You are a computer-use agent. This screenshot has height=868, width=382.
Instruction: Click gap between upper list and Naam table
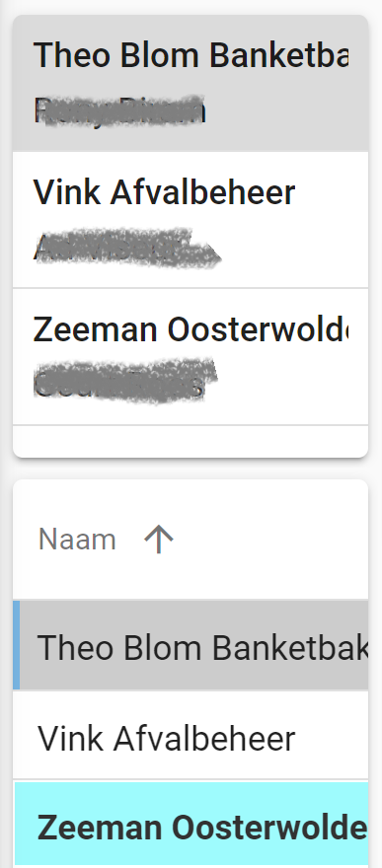coord(191,469)
